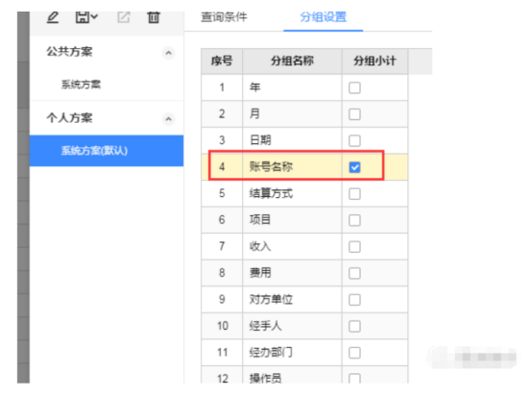Click the pencil edit icon
This screenshot has height=397, width=532.
click(53, 17)
